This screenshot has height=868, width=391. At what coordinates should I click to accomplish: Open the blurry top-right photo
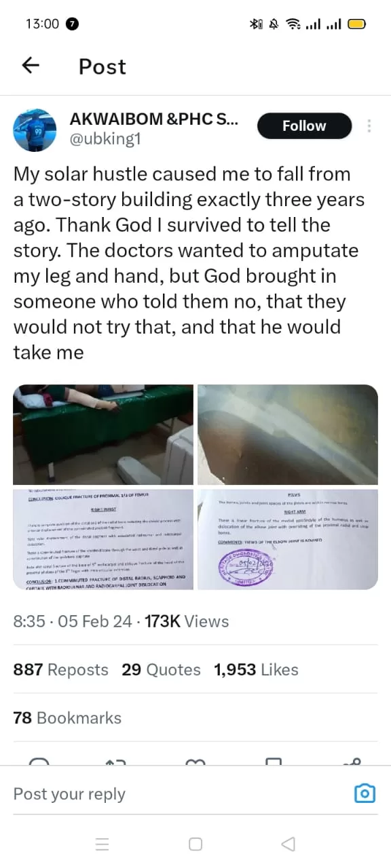click(x=288, y=435)
